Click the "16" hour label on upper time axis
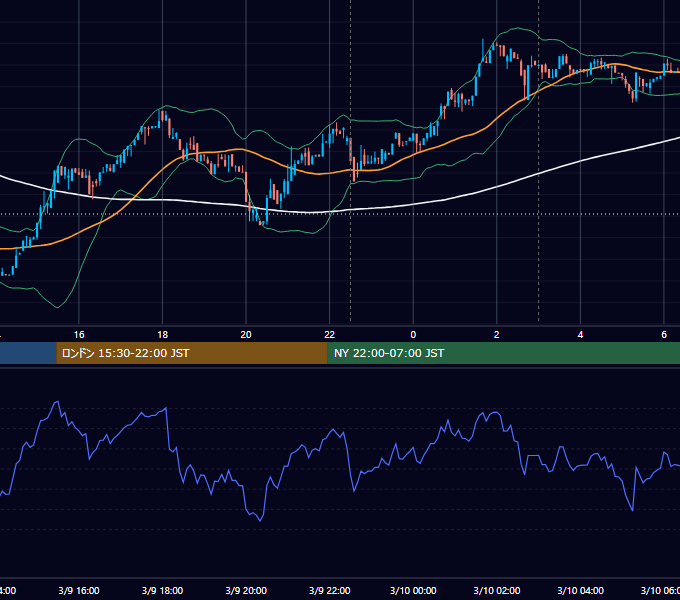Viewport: 680px width, 600px height. [79, 335]
